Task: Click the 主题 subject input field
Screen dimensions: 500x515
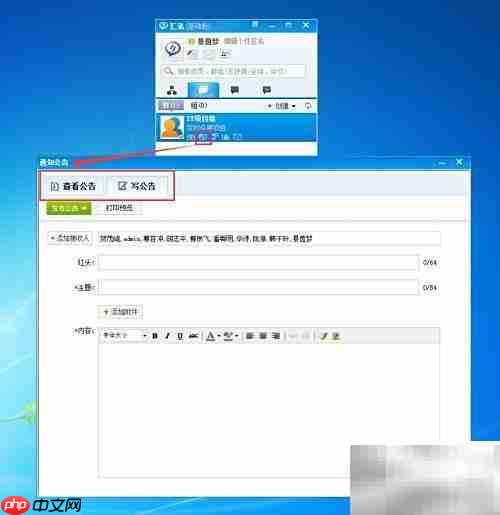Action: point(259,287)
